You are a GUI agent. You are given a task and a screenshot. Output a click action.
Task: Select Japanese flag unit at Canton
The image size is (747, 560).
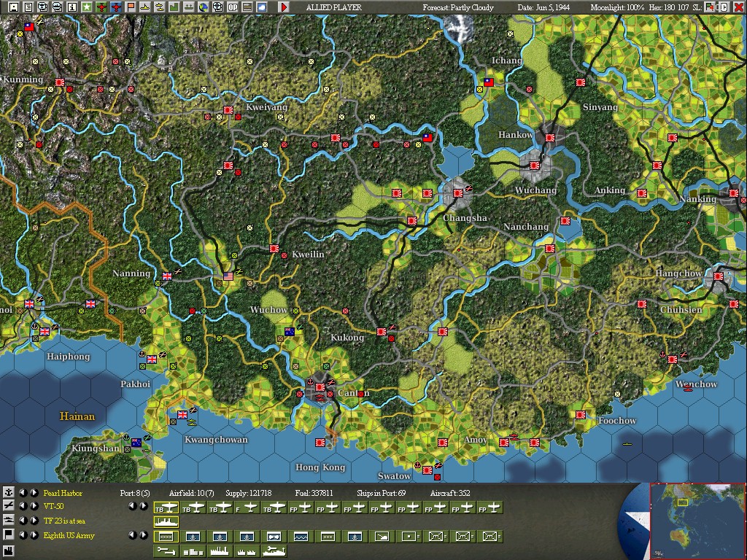[x=320, y=387]
